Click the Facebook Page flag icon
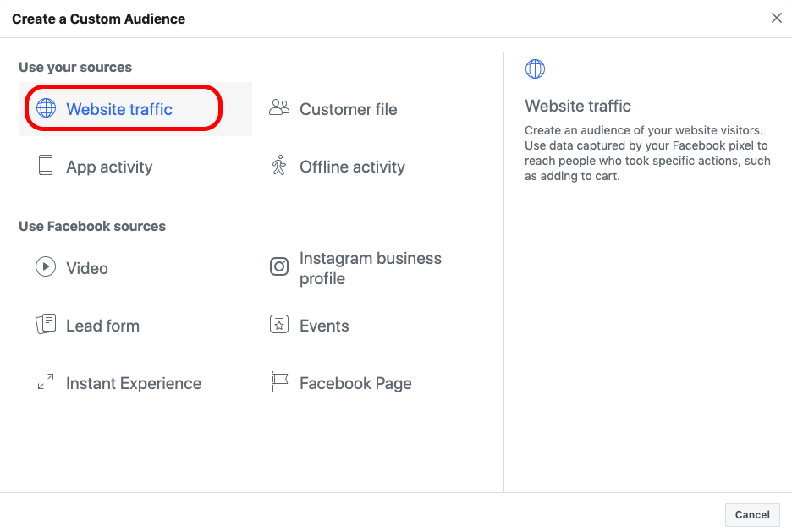 pos(279,382)
